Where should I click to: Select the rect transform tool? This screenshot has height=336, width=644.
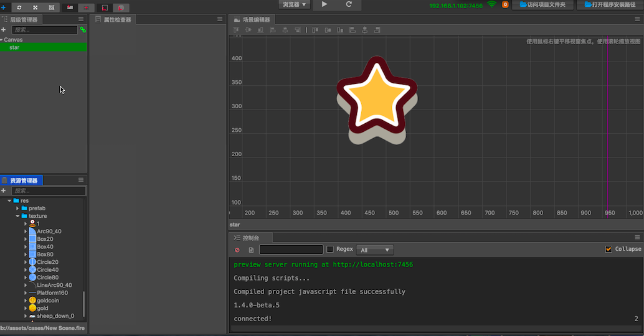coord(52,7)
